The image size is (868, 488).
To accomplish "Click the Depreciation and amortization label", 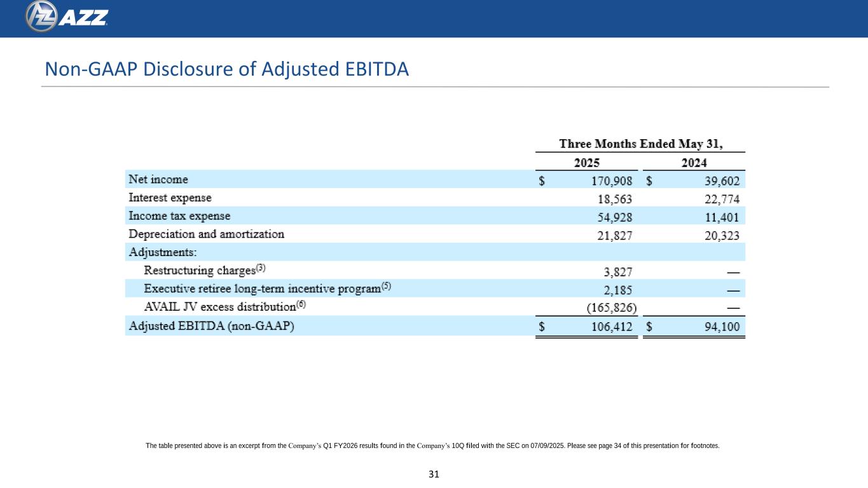I will [x=206, y=234].
